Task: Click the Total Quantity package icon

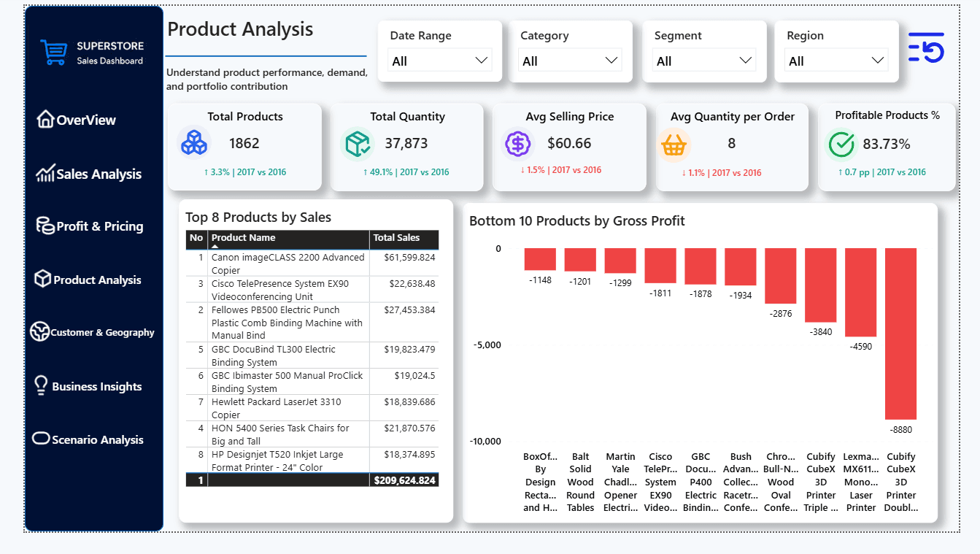Action: tap(357, 144)
